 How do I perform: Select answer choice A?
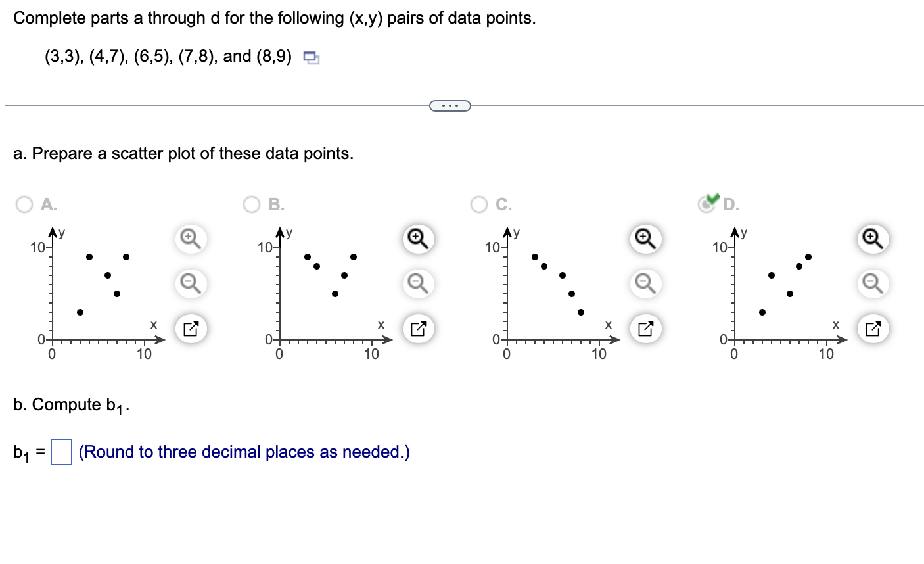pos(24,204)
